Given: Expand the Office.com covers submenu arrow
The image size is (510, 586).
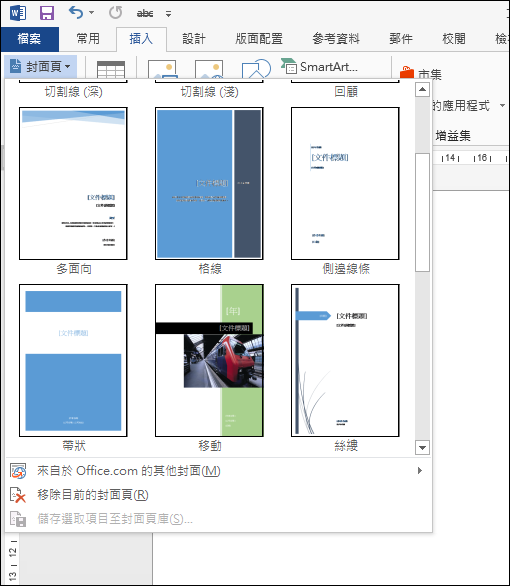Looking at the screenshot, I should (x=420, y=471).
